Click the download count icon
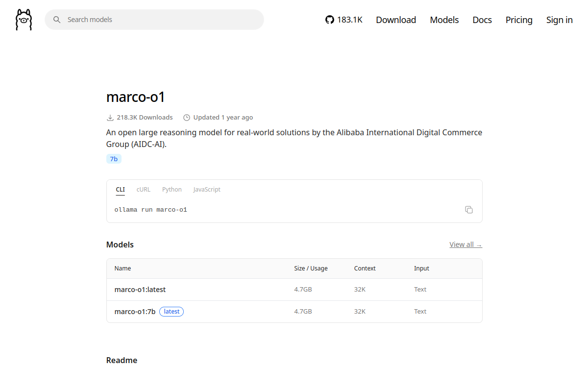The height and width of the screenshot is (392, 588). pos(110,118)
